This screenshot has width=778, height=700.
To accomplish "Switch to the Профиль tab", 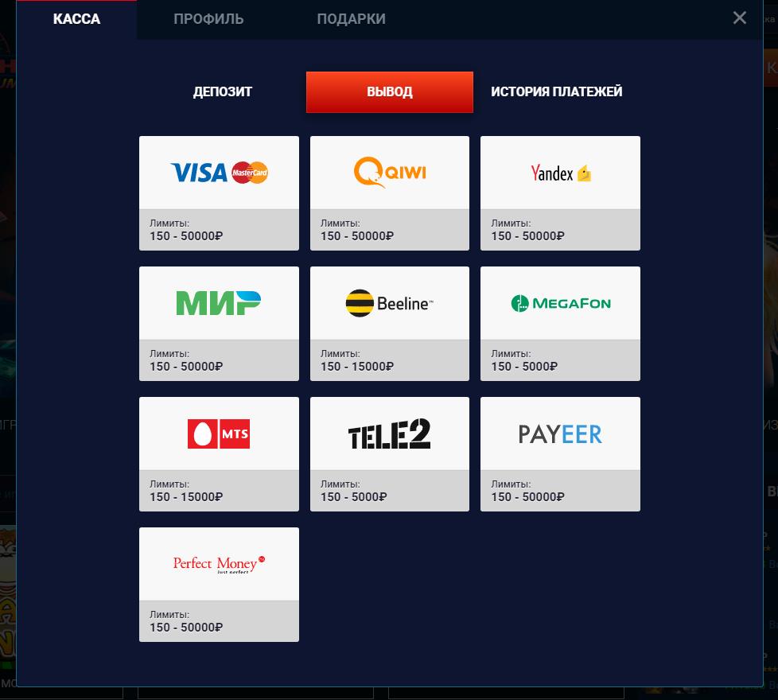I will [x=208, y=19].
